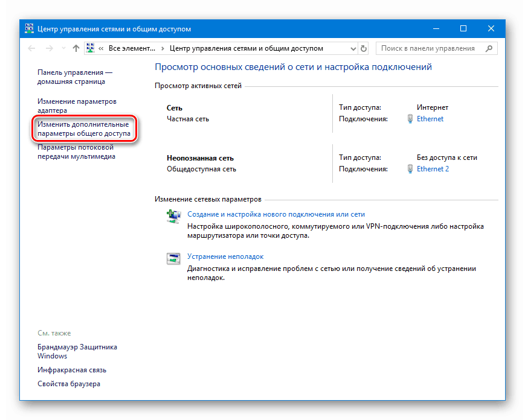Image resolution: width=525 pixels, height=420 pixels.
Task: Click the troubleshooting icon
Action: pos(173,258)
